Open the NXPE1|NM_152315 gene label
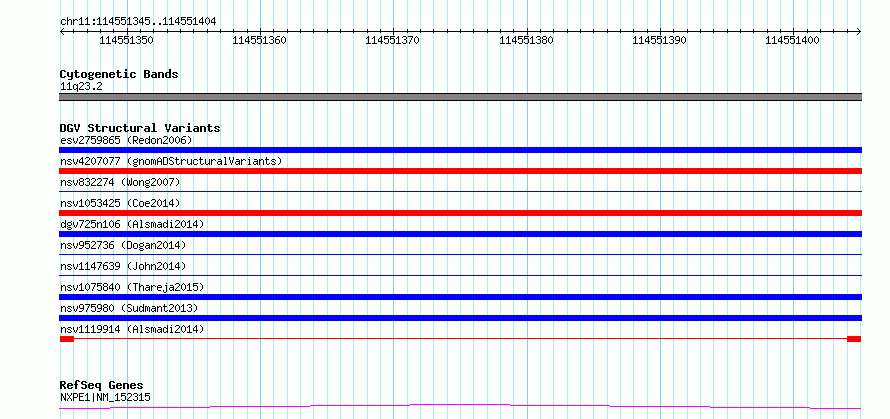 click(x=105, y=397)
